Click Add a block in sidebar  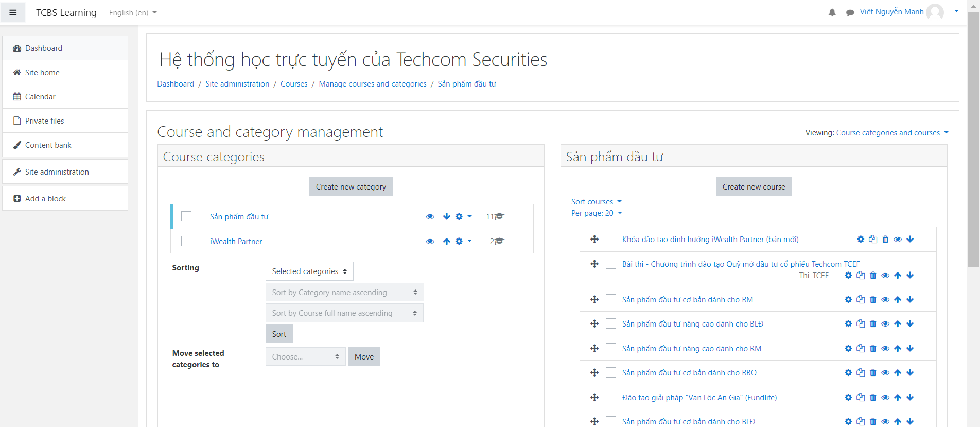coord(65,198)
